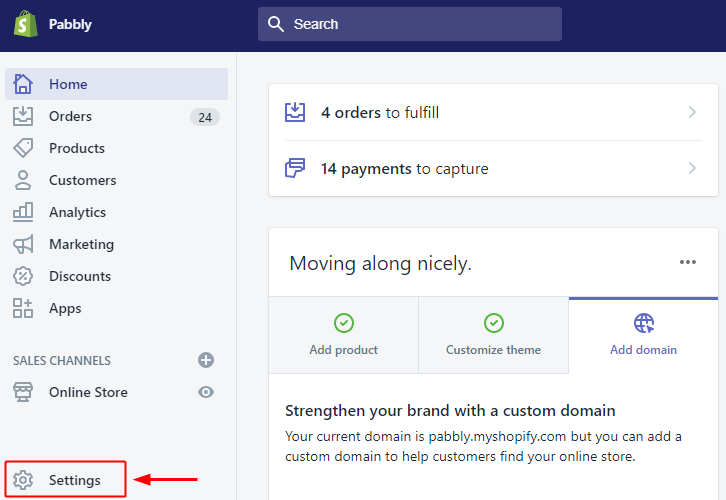Click the Apps grid icon
Screen dimensions: 726x500
23,308
